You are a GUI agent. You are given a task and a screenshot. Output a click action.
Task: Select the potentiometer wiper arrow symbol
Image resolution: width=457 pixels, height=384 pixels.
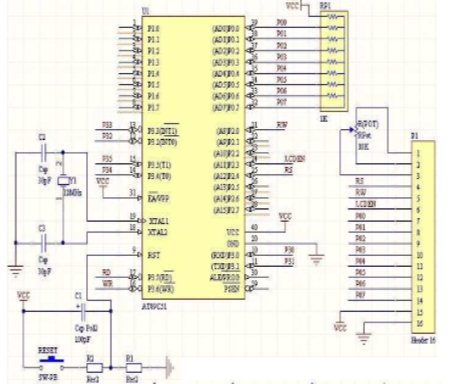tap(352, 130)
